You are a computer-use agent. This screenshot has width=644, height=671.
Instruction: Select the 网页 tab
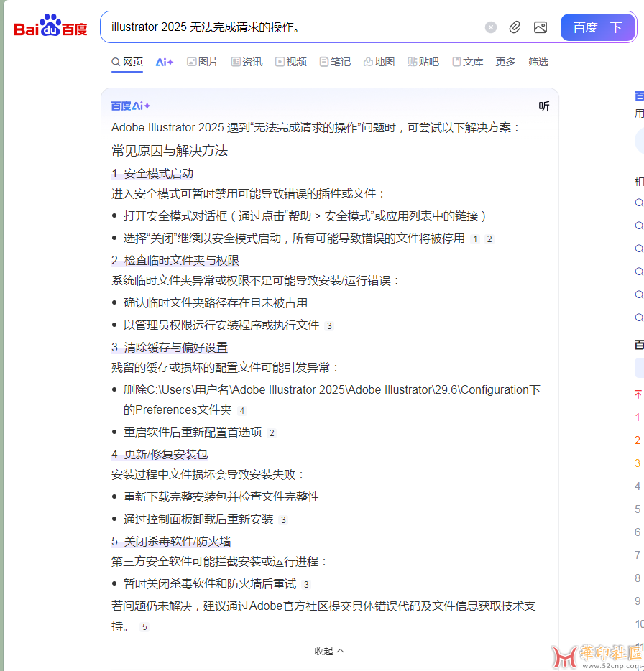tap(127, 62)
